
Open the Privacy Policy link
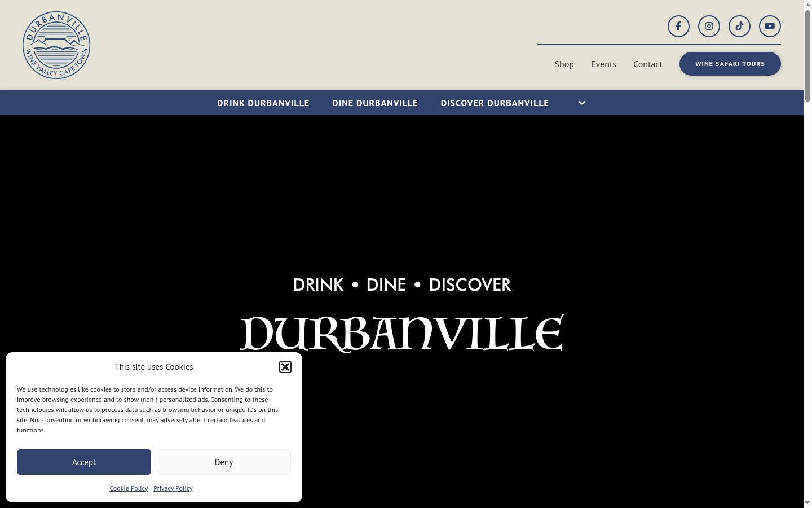(x=173, y=488)
